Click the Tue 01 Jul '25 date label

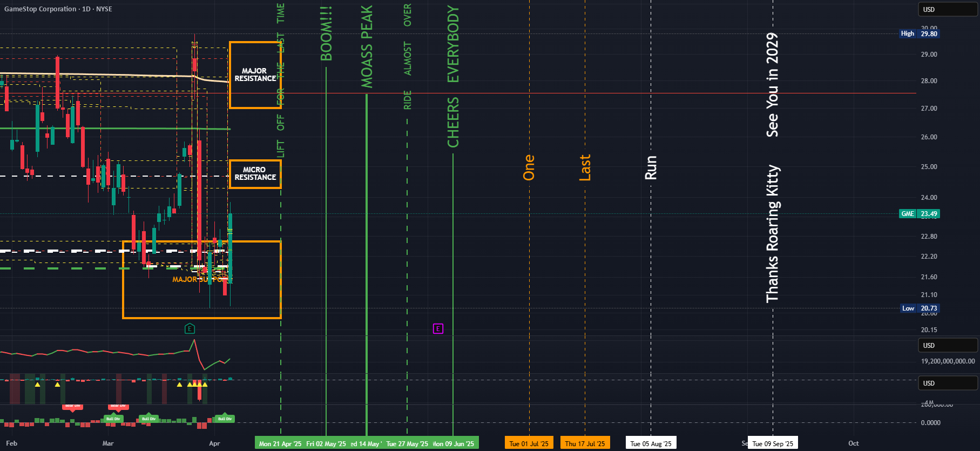(x=529, y=443)
